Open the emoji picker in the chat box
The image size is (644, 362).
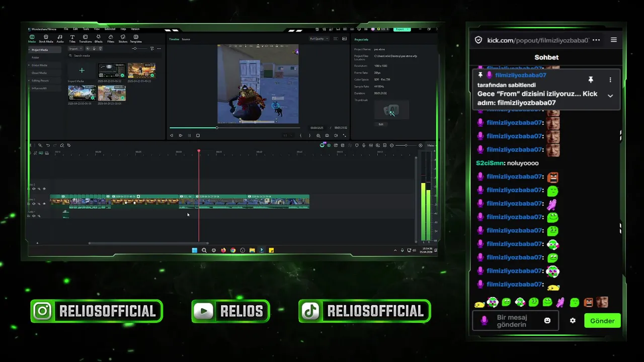(x=547, y=320)
